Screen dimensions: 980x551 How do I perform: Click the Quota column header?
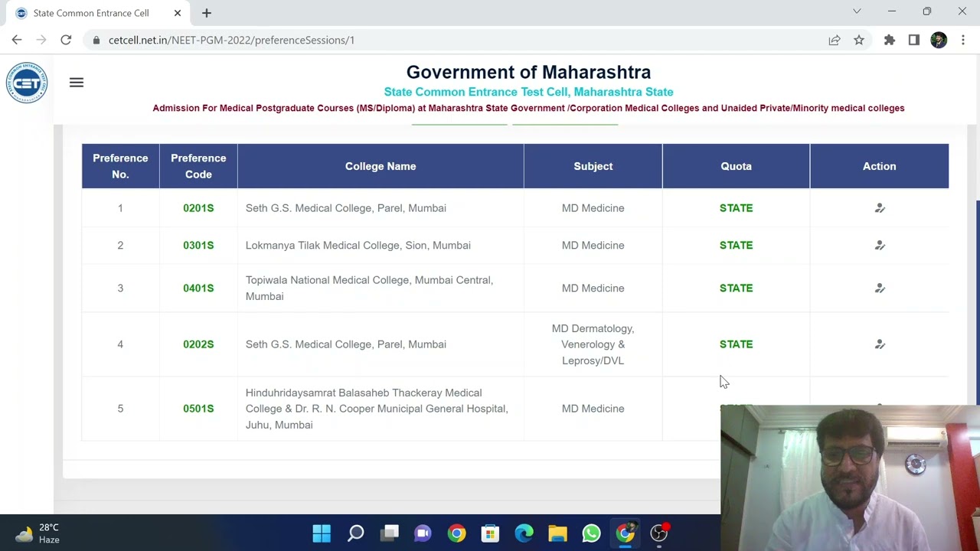[x=736, y=166]
